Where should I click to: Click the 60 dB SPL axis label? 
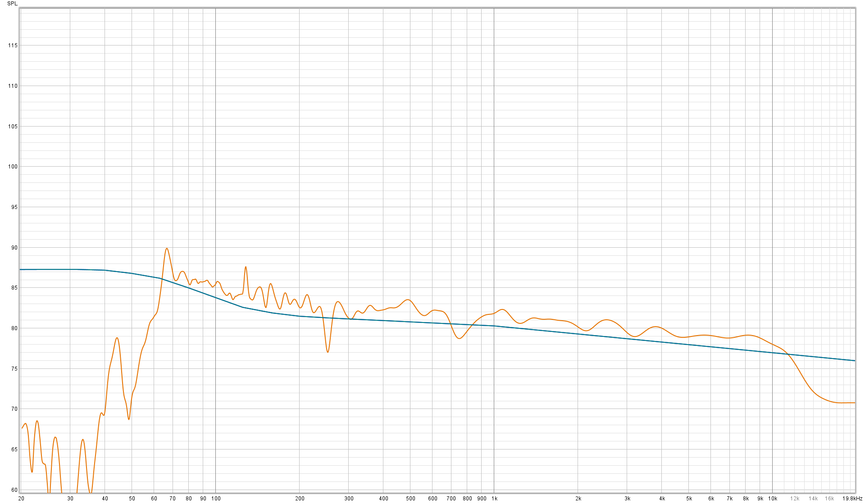14,490
